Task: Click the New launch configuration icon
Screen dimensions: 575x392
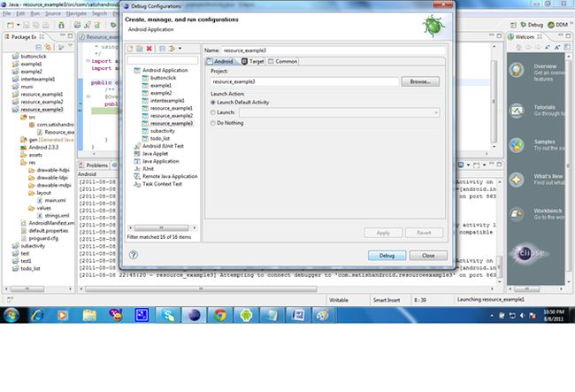Action: click(130, 49)
